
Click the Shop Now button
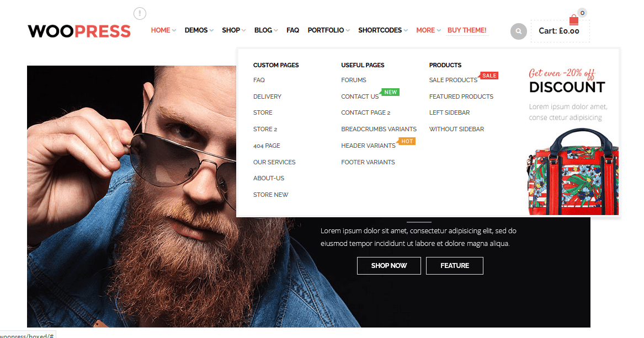pos(389,266)
